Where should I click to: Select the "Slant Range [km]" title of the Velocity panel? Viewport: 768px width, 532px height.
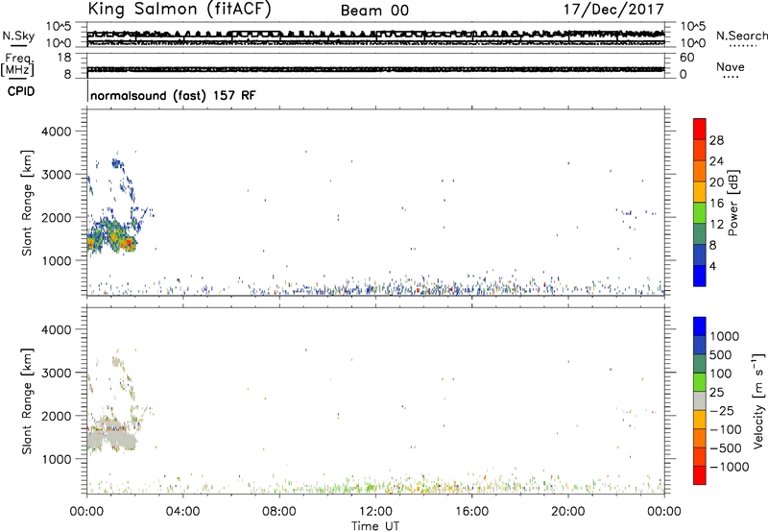coord(27,401)
